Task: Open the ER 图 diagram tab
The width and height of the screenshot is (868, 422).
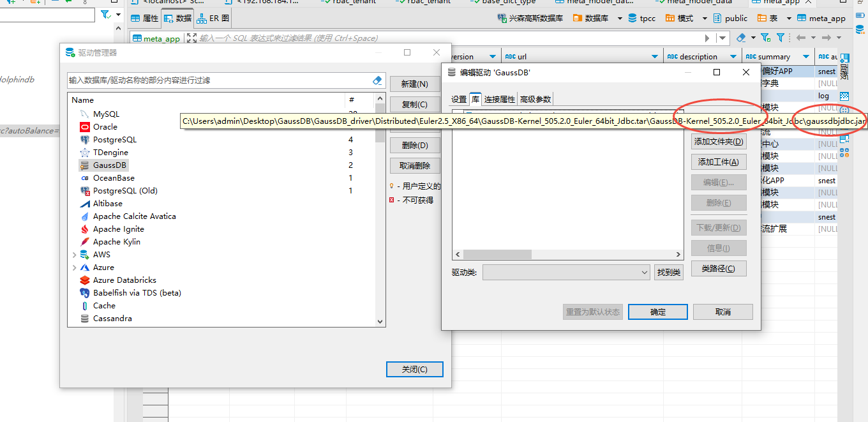Action: (214, 19)
